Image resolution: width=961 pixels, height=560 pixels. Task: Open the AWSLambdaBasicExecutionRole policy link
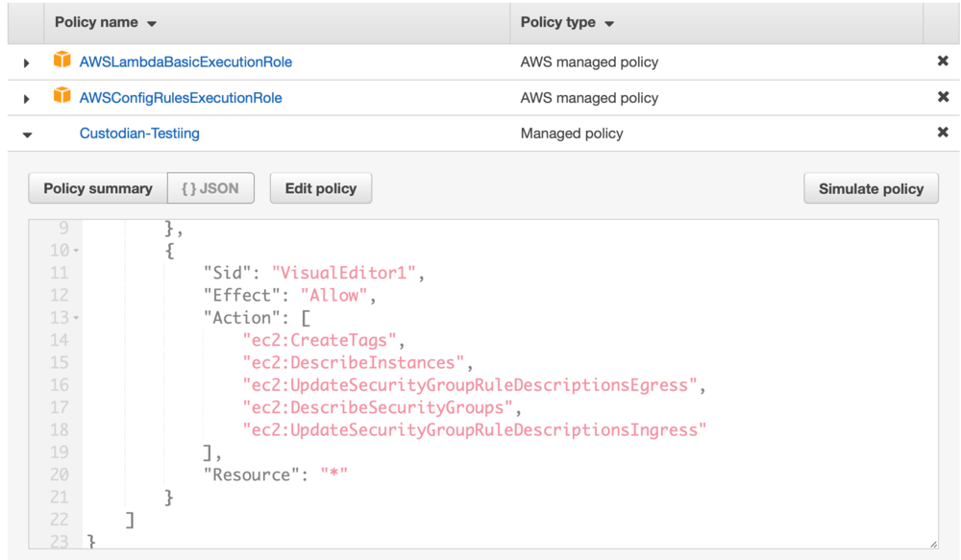(186, 61)
